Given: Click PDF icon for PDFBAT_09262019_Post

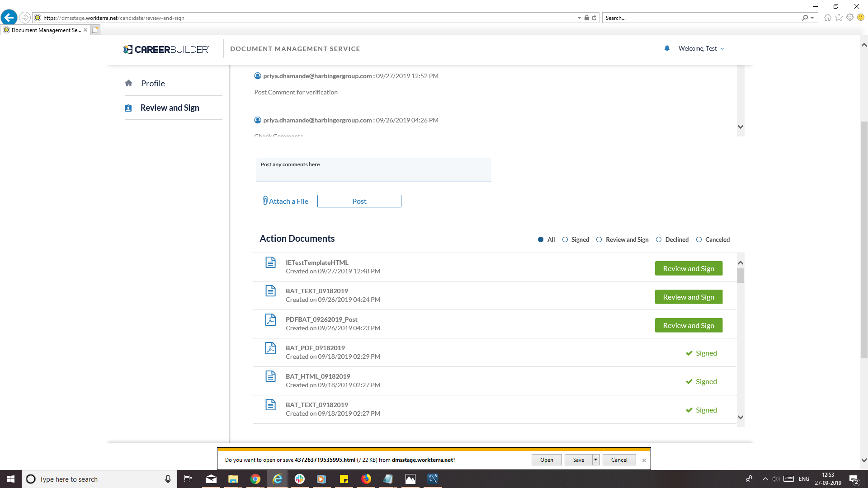Looking at the screenshot, I should tap(270, 319).
